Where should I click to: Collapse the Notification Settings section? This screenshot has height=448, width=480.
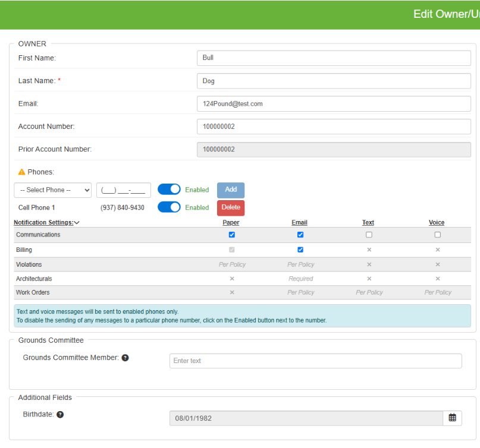46,222
